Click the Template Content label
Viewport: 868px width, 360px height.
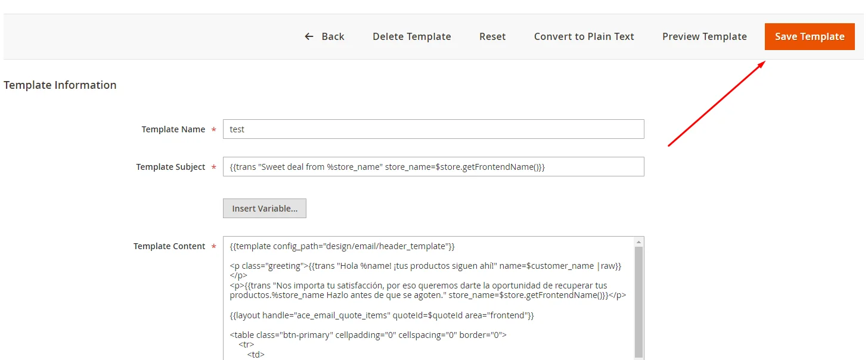[x=169, y=246]
